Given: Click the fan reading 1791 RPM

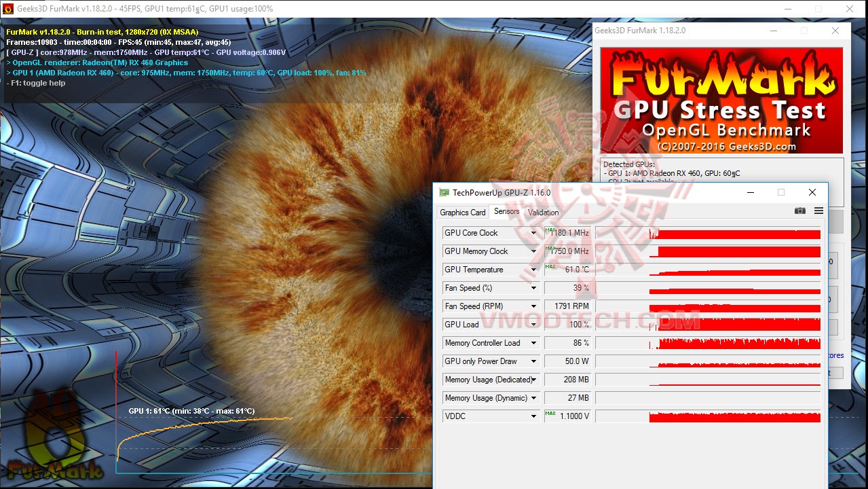Looking at the screenshot, I should point(567,306).
